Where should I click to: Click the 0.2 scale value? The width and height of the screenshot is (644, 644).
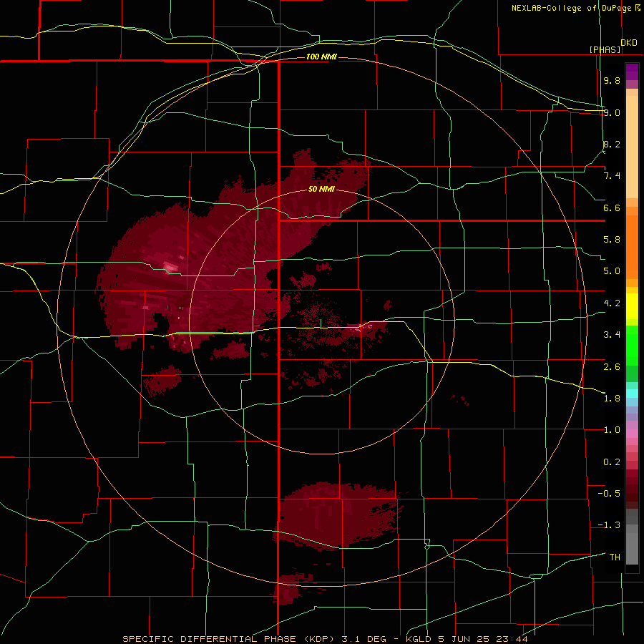612,462
